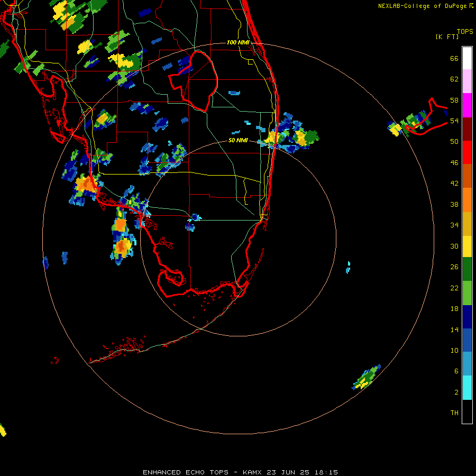The width and height of the screenshot is (476, 476).
Task: Select the 38 legend value
Action: (x=454, y=204)
